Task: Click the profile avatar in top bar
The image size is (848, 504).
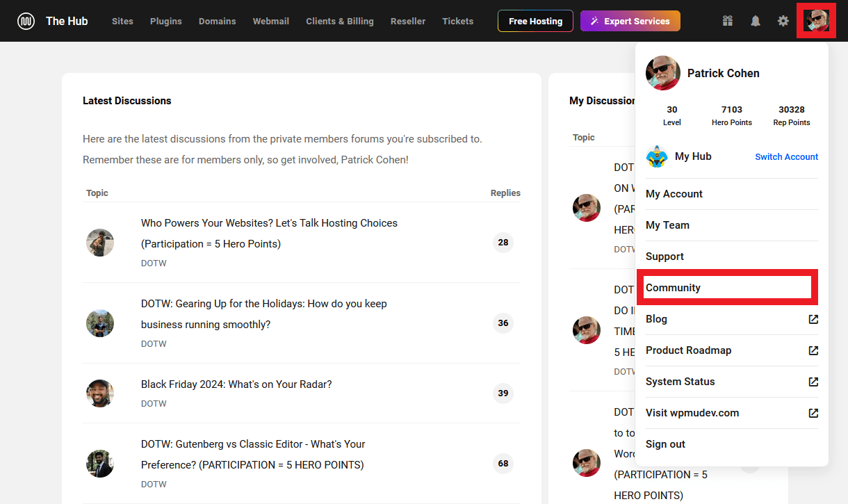Action: coord(816,21)
